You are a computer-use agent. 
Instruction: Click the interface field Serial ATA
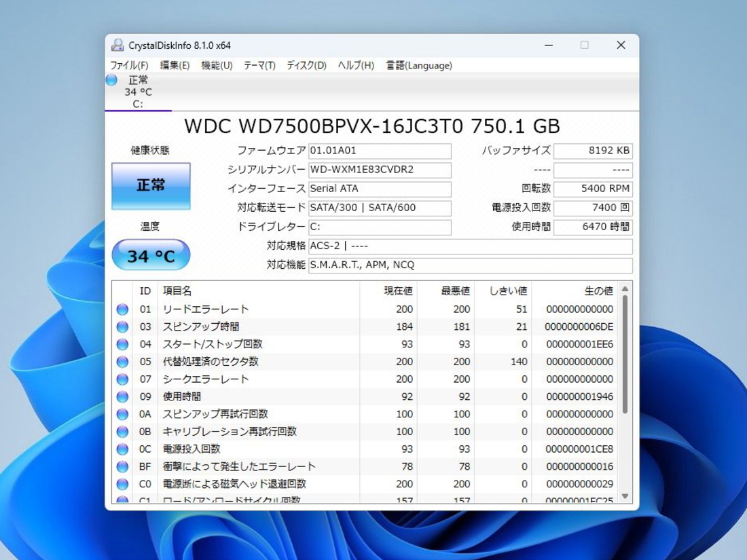380,189
